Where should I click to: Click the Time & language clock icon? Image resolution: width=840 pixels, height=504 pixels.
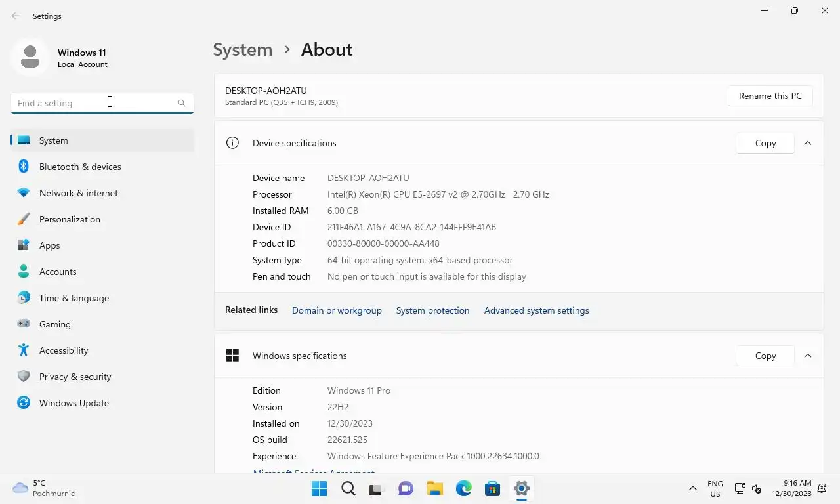pyautogui.click(x=24, y=298)
